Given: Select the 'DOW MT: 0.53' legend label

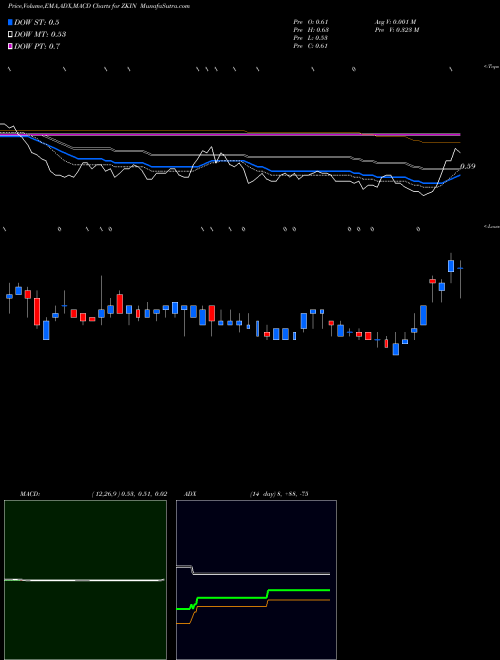Looking at the screenshot, I should 40,35.
